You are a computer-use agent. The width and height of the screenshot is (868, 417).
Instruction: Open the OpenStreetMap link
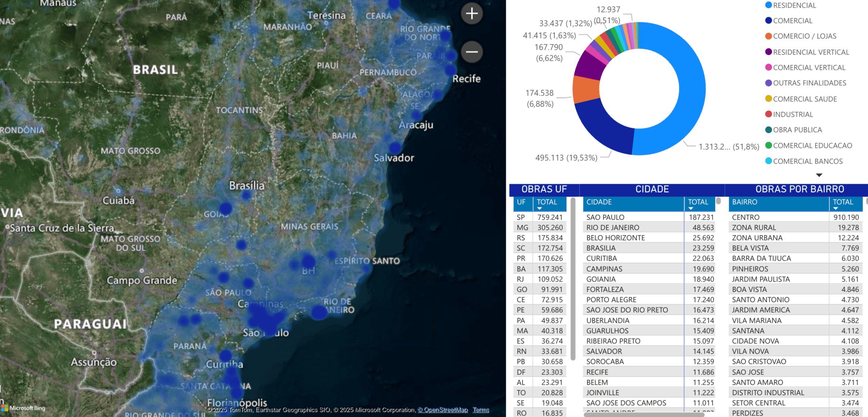tap(443, 410)
